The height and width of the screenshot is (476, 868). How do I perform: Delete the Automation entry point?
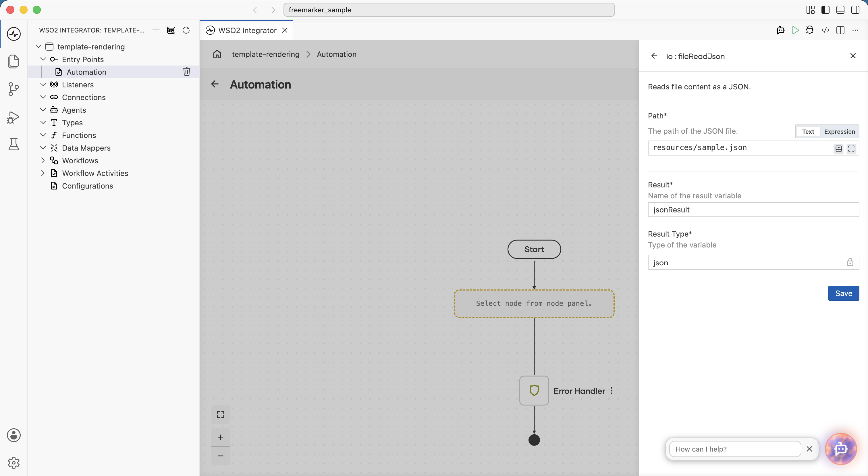pos(187,72)
